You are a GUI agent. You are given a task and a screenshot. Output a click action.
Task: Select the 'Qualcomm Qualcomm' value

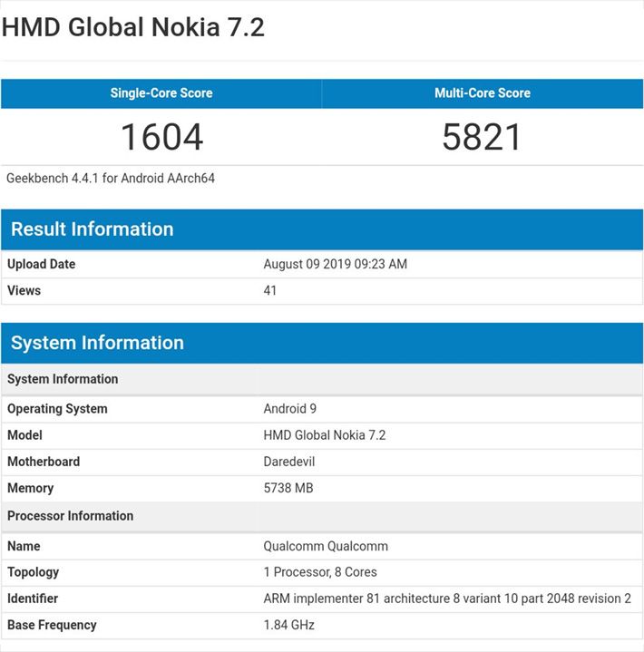[x=326, y=546]
